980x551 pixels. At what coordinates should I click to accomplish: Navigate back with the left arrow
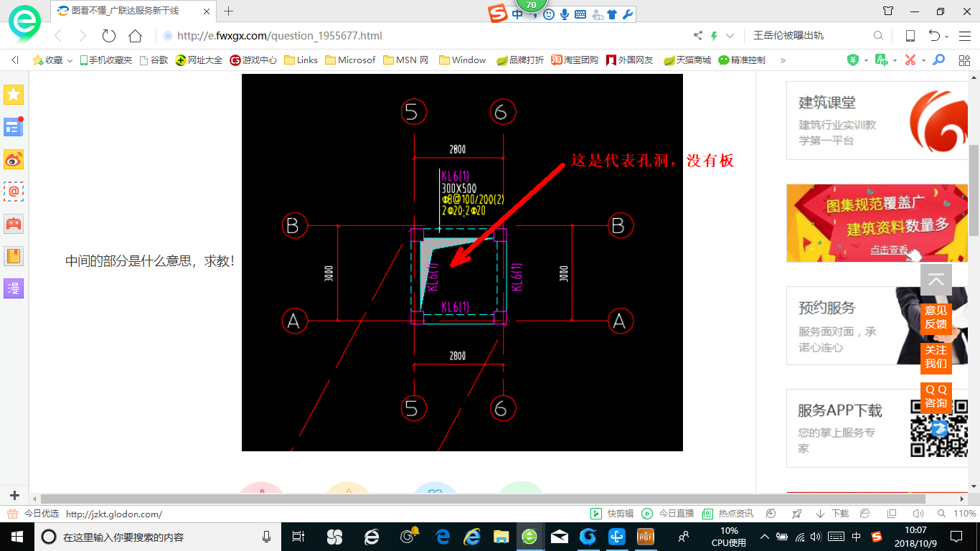point(58,36)
